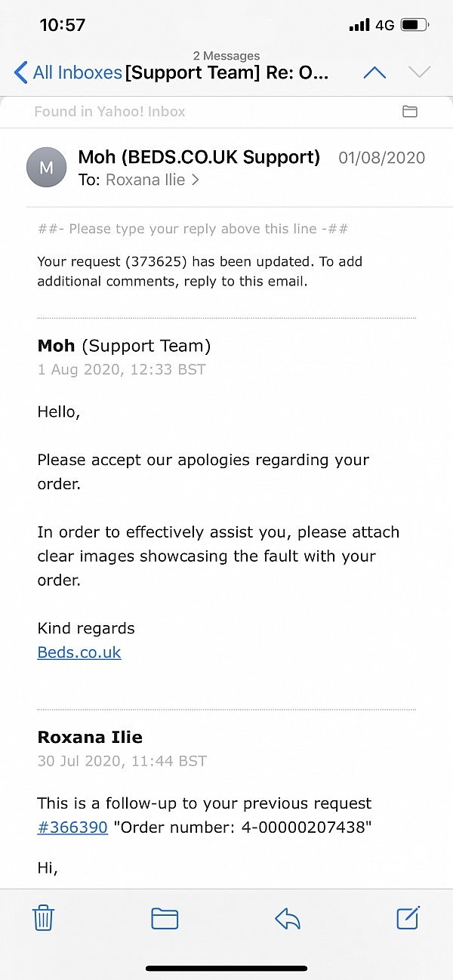Tap the 01/08/2020 message date
The image size is (453, 980).
pos(381,158)
